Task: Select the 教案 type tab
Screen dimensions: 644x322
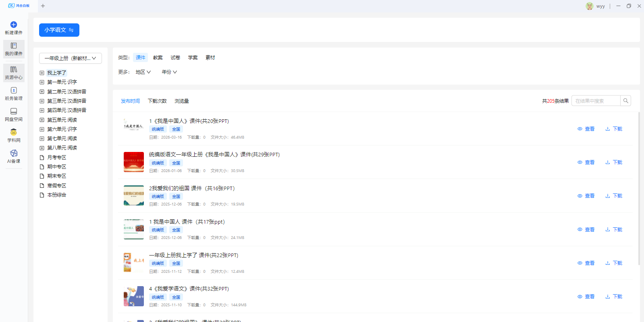Action: pyautogui.click(x=158, y=58)
